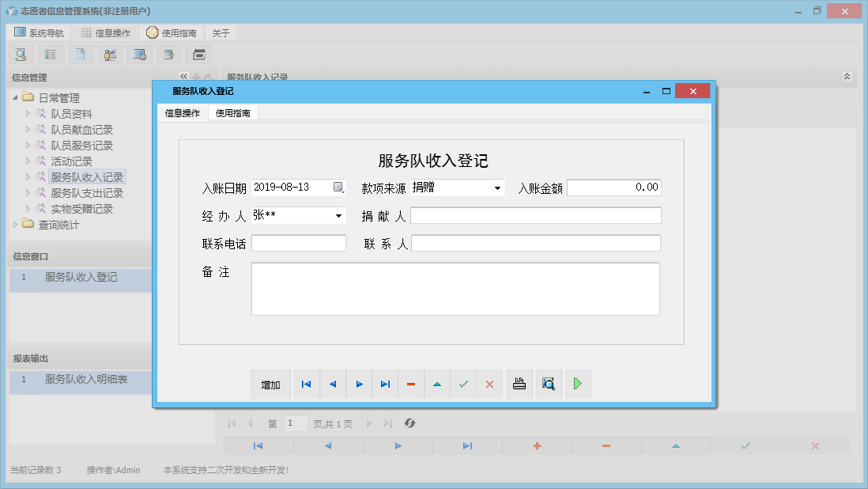
Task: Select the presenter figure toolbar icon
Action: pos(110,55)
